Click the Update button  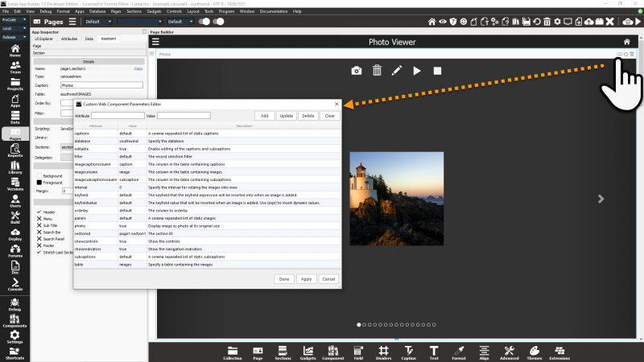tap(286, 116)
